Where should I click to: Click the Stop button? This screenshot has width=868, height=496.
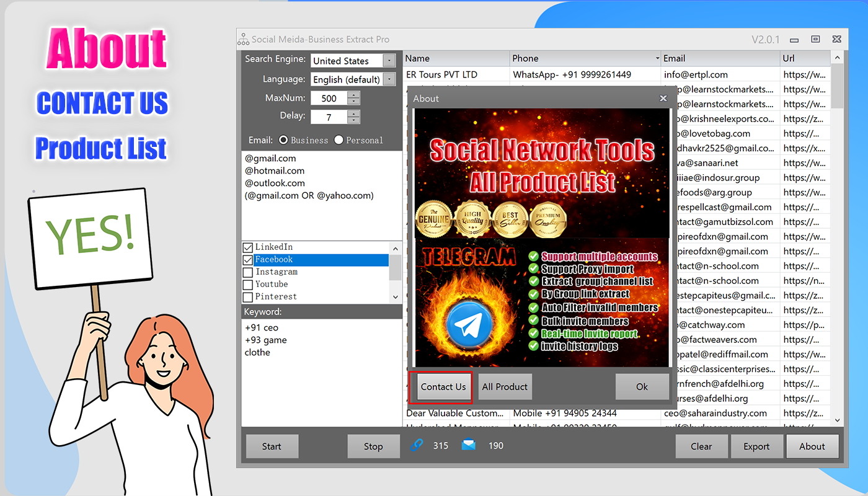[373, 446]
